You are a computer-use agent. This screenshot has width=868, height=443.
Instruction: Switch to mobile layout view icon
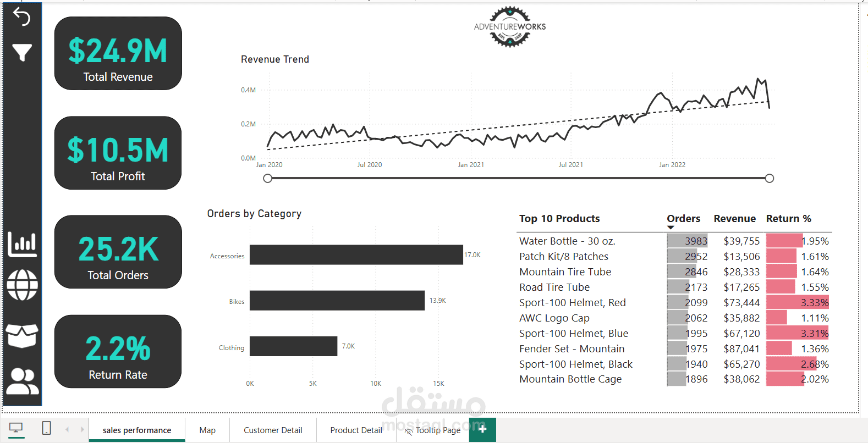coord(47,428)
